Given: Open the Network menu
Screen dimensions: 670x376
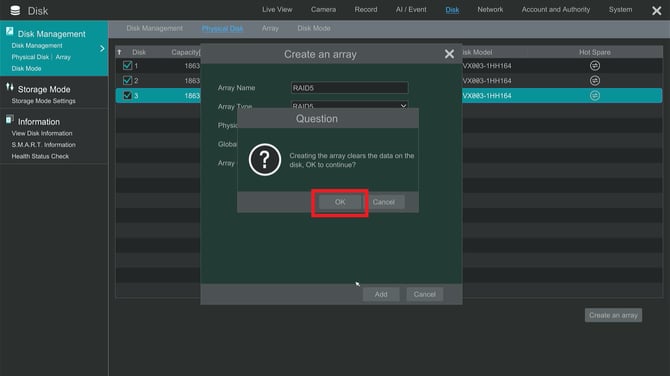Looking at the screenshot, I should pyautogui.click(x=490, y=9).
